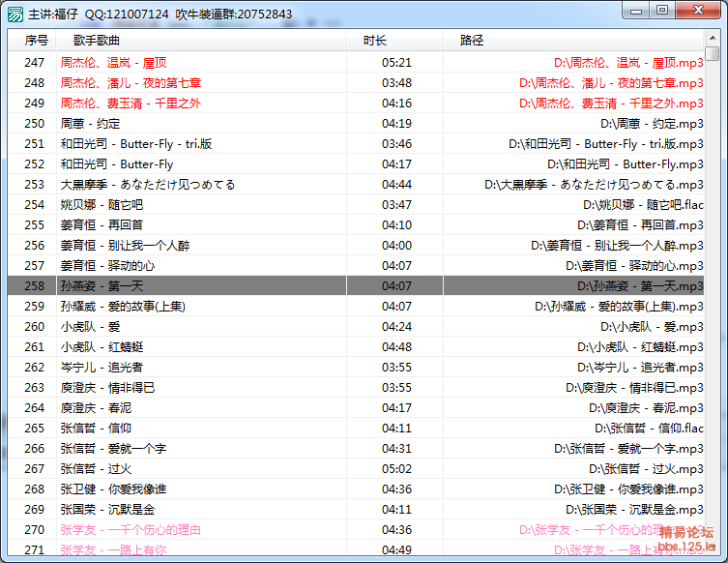Click the 路径 column header
The width and height of the screenshot is (728, 563).
472,41
